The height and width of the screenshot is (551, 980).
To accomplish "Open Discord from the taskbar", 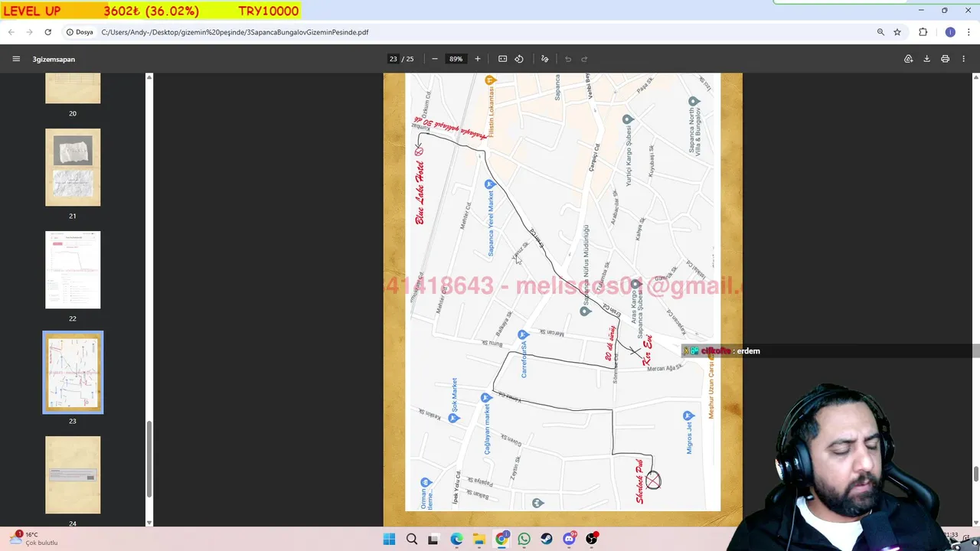I will pos(570,539).
